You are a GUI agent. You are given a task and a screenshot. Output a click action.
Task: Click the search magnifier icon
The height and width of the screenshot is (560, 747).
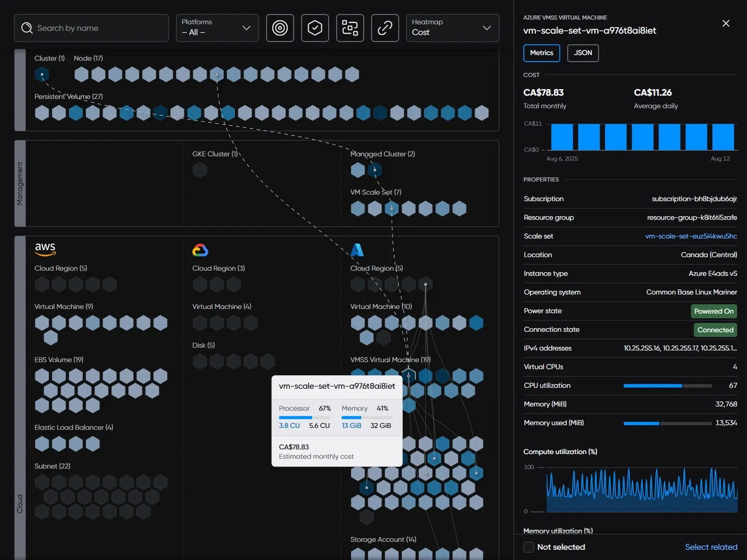(27, 28)
